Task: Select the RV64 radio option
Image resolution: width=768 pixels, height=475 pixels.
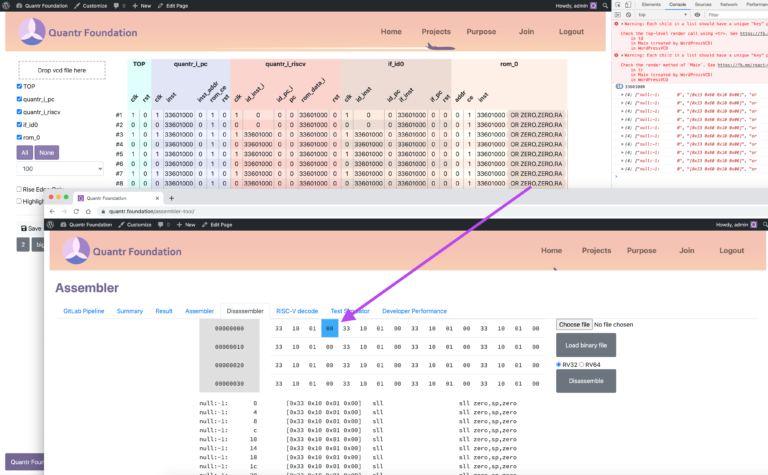Action: [x=582, y=364]
